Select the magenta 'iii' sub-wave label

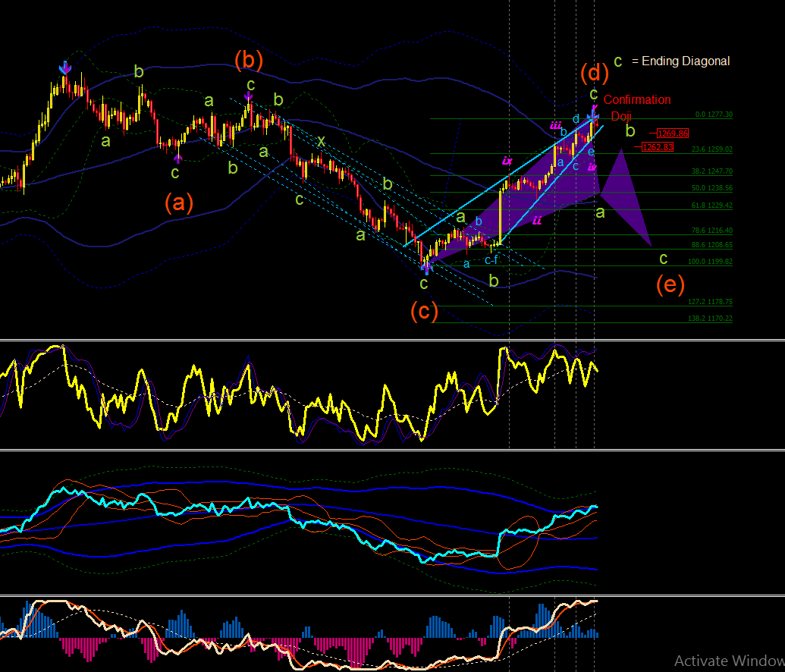(x=555, y=124)
